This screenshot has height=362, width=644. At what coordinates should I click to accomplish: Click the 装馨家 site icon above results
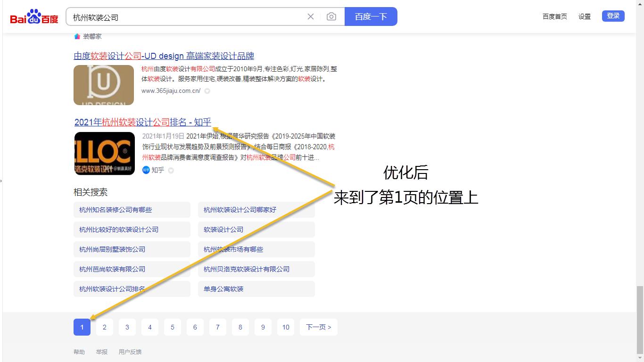[x=77, y=36]
